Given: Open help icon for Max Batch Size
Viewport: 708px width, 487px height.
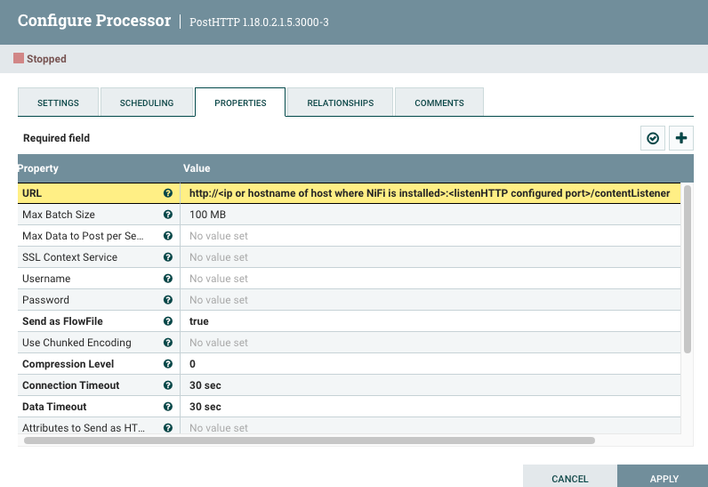Looking at the screenshot, I should (168, 214).
